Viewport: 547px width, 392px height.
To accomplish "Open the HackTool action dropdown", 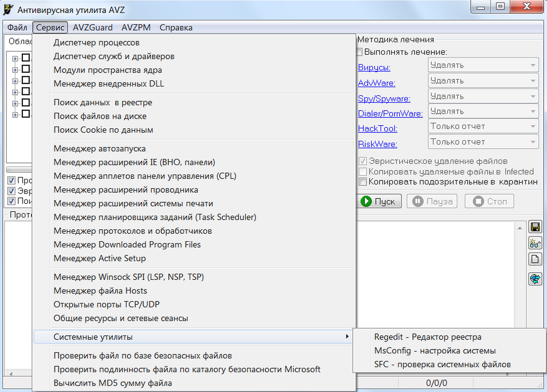I will 483,126.
